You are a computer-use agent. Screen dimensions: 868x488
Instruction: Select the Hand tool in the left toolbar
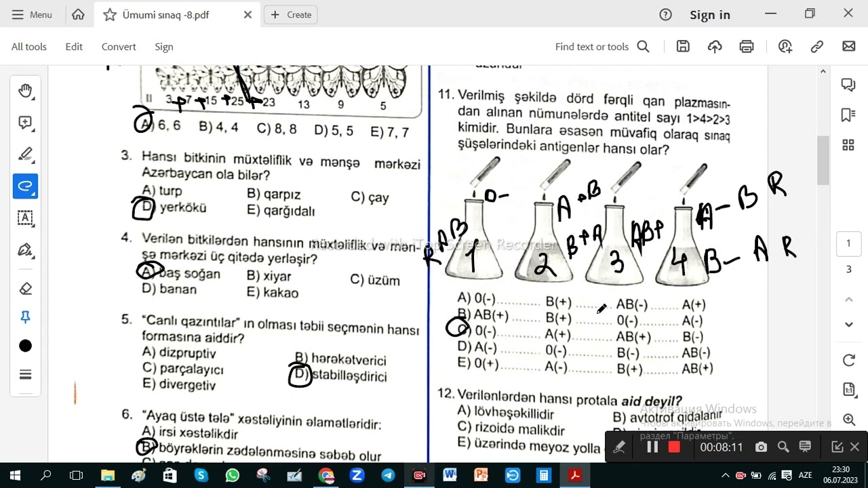[25, 91]
